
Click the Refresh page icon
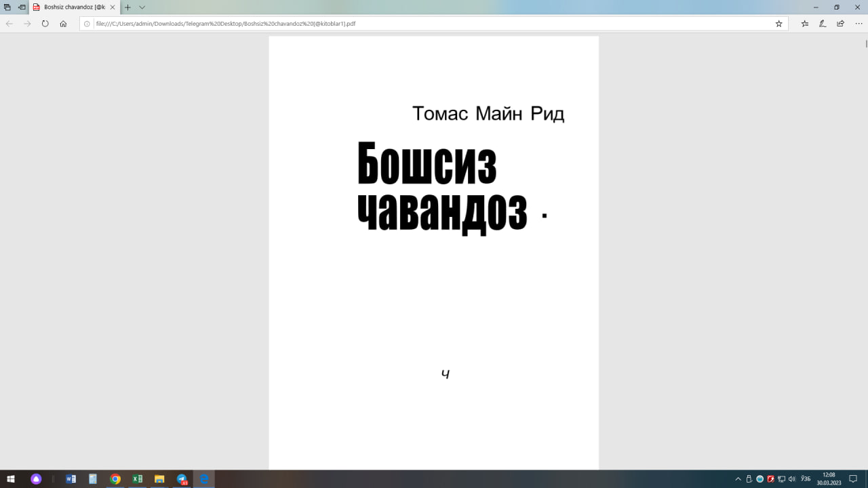[x=44, y=22]
